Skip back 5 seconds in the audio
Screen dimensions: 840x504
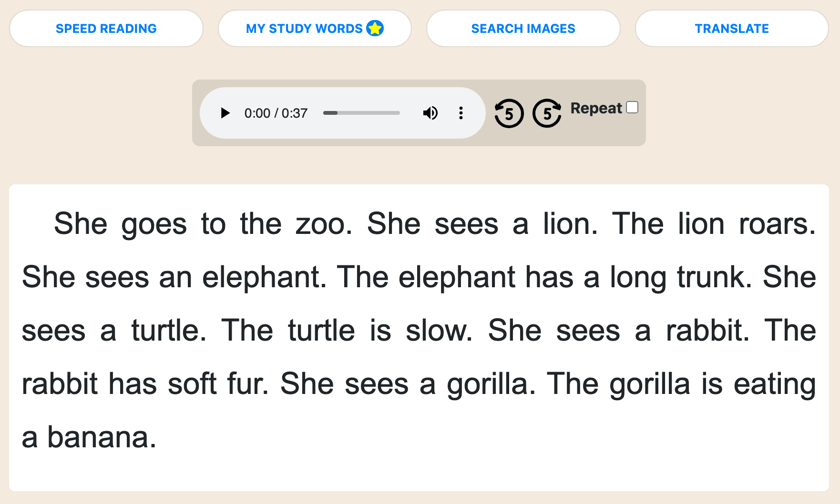[509, 113]
